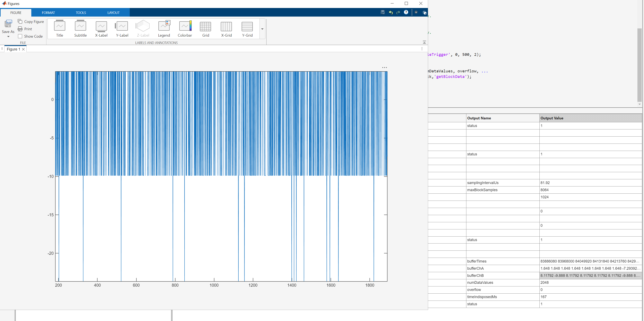This screenshot has width=644, height=321.
Task: Switch to the FORMAT tab
Action: 48,12
